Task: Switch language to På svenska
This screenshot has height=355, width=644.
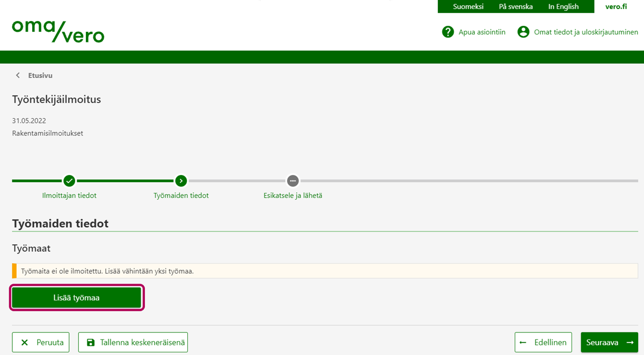Action: coord(515,6)
